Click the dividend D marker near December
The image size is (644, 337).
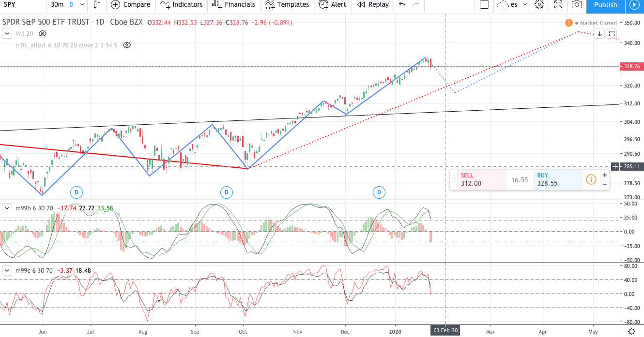tap(379, 192)
